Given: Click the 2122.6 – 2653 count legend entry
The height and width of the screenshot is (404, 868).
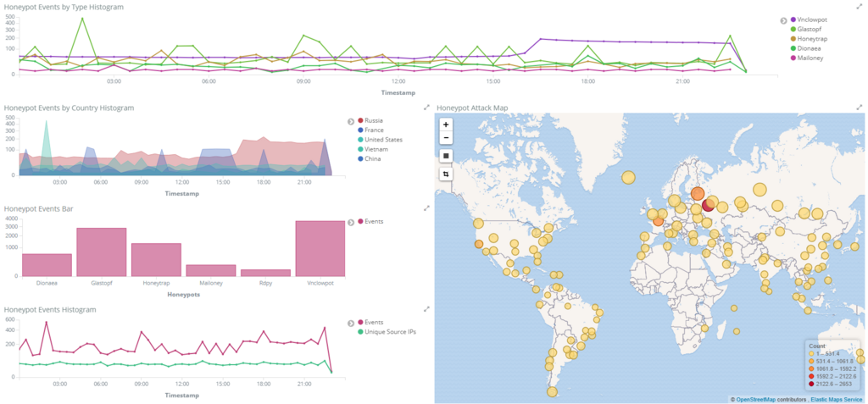Looking at the screenshot, I should pos(832,384).
